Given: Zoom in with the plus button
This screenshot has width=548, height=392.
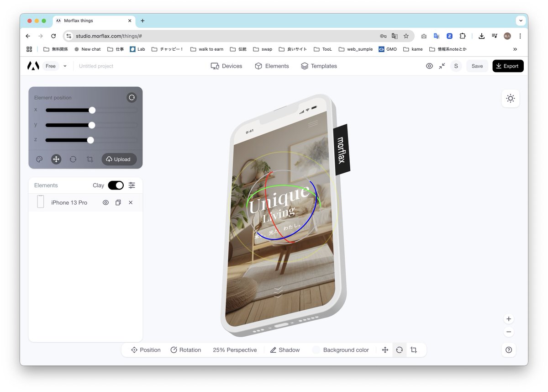Looking at the screenshot, I should click(x=509, y=319).
